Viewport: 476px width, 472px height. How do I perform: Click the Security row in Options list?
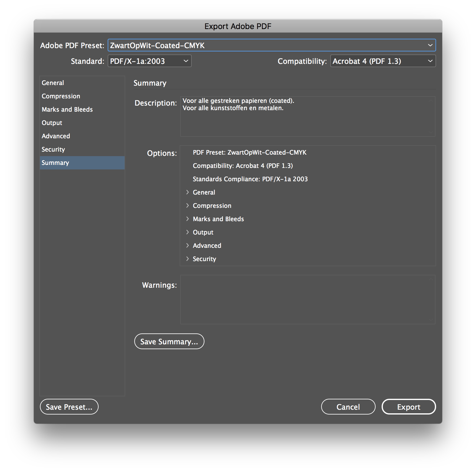point(308,259)
